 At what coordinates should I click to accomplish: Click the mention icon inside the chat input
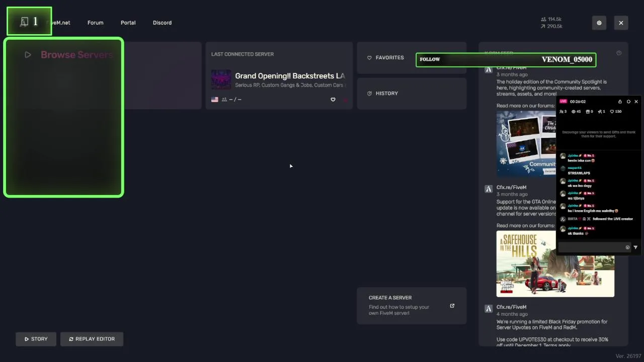coord(627,247)
